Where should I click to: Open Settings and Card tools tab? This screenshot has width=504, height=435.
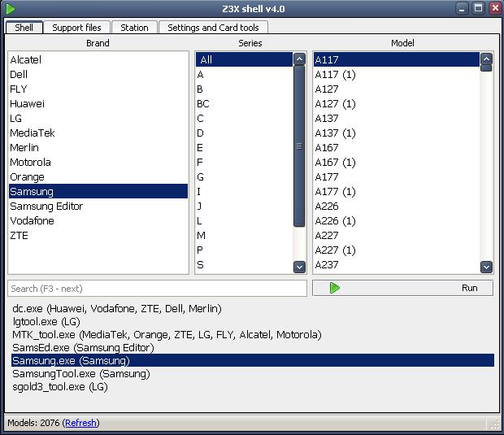[x=213, y=28]
